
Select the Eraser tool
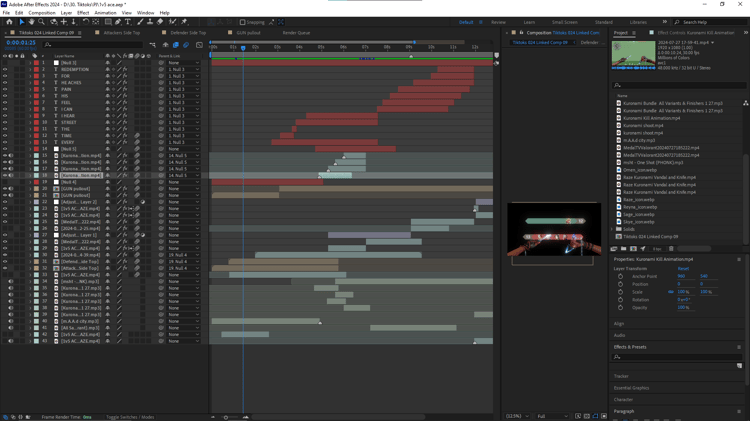160,22
